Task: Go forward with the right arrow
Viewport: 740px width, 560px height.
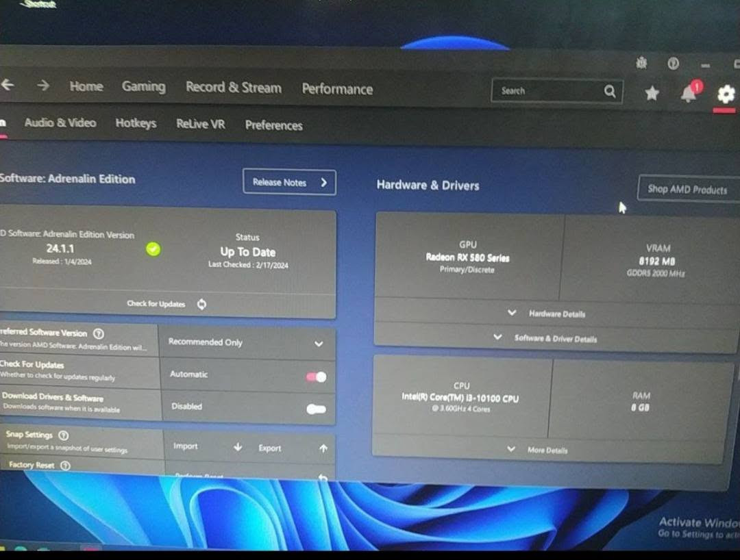Action: click(x=43, y=86)
